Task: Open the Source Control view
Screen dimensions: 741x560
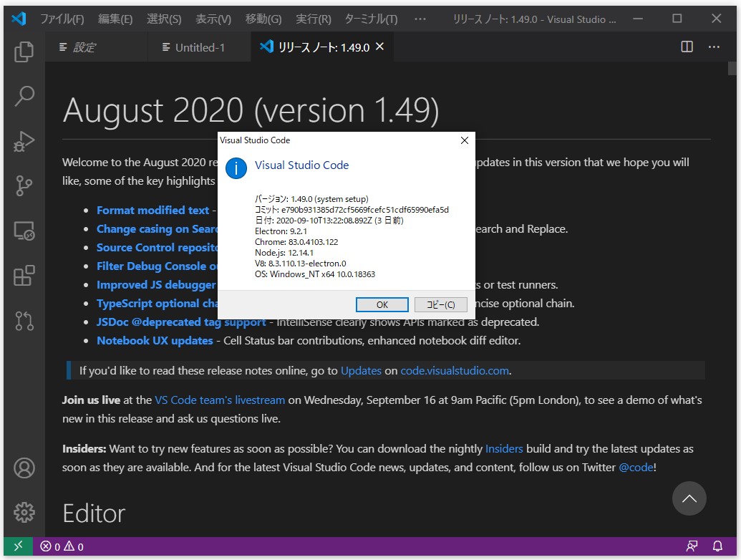Action: pos(24,185)
